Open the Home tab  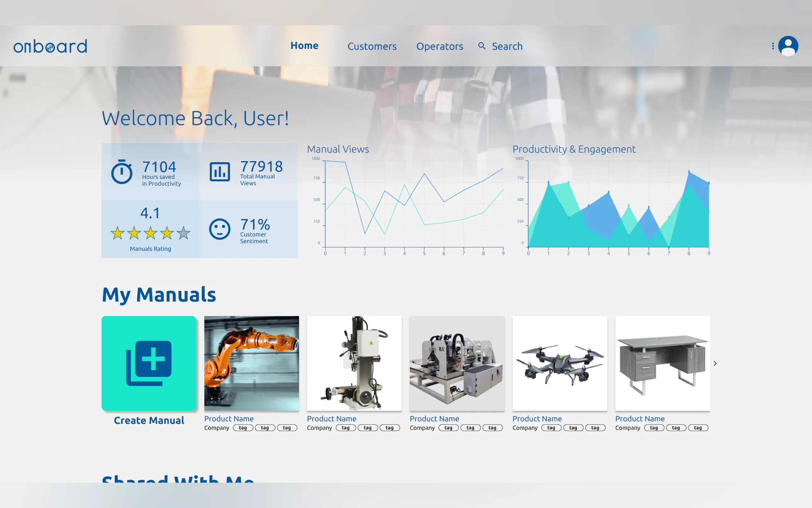[304, 46]
